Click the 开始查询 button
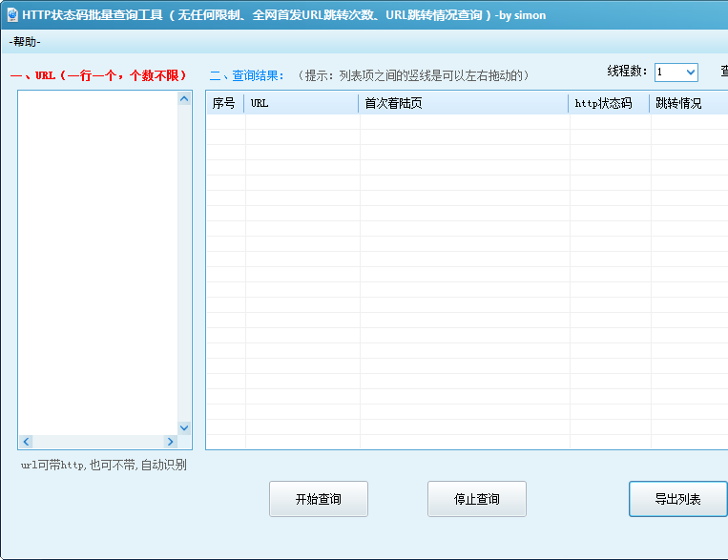This screenshot has width=728, height=560. point(319,499)
